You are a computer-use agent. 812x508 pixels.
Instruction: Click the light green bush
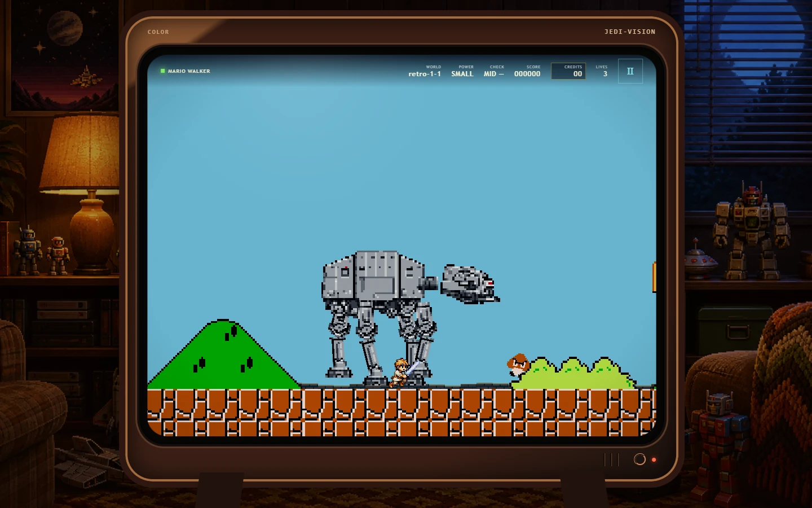coord(574,373)
